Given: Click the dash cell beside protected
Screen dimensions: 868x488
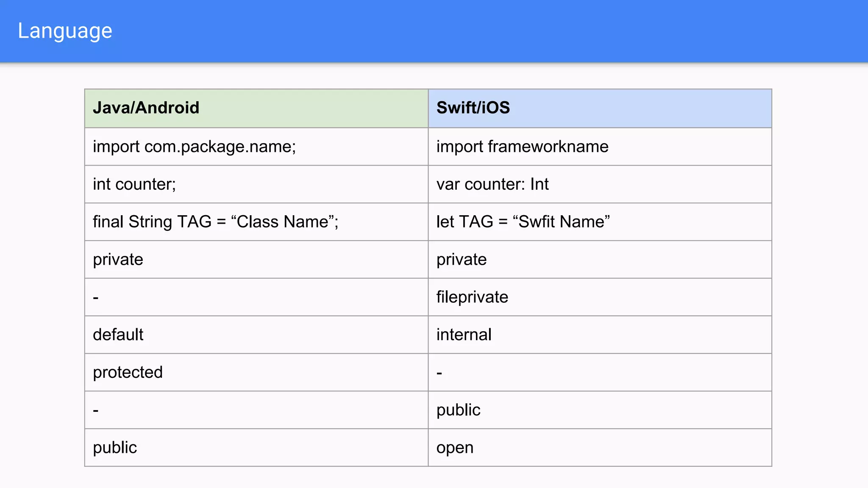Looking at the screenshot, I should click(x=440, y=373).
